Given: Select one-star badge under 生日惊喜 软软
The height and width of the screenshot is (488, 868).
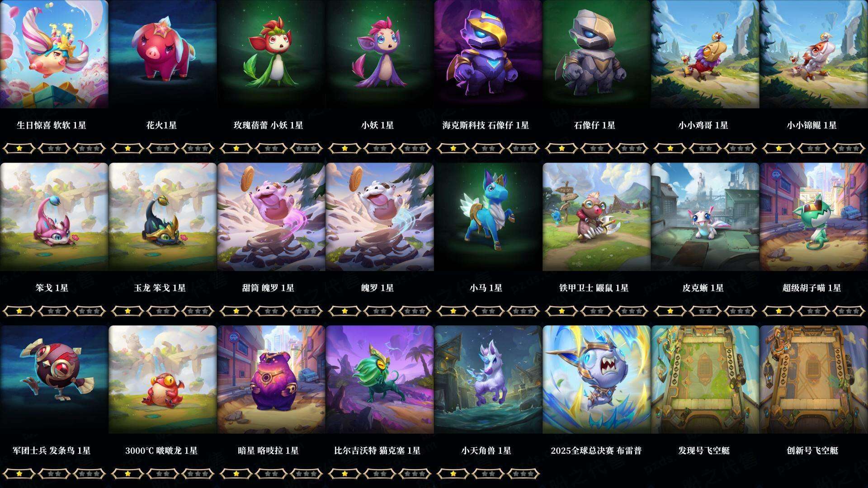Looking at the screenshot, I should coord(19,148).
